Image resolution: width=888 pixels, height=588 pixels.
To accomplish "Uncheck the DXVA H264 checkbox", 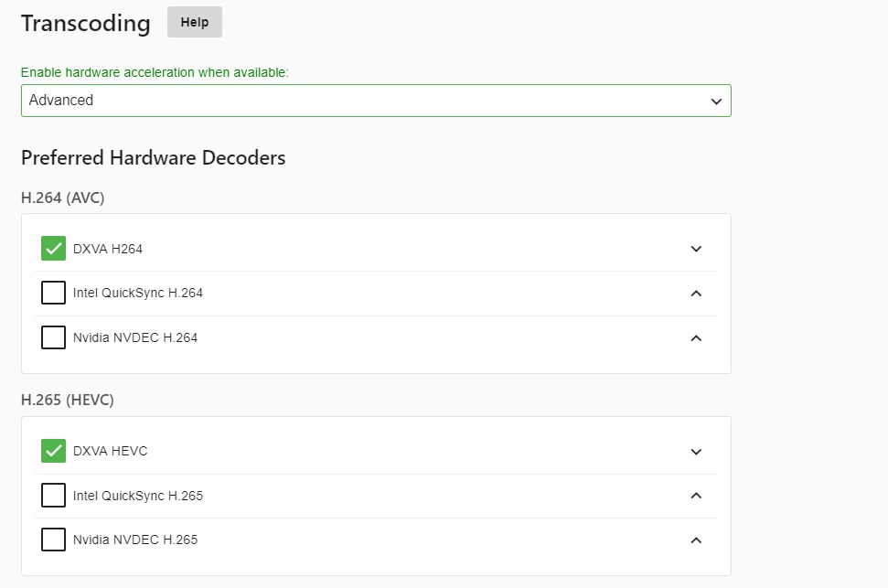I will (x=53, y=248).
